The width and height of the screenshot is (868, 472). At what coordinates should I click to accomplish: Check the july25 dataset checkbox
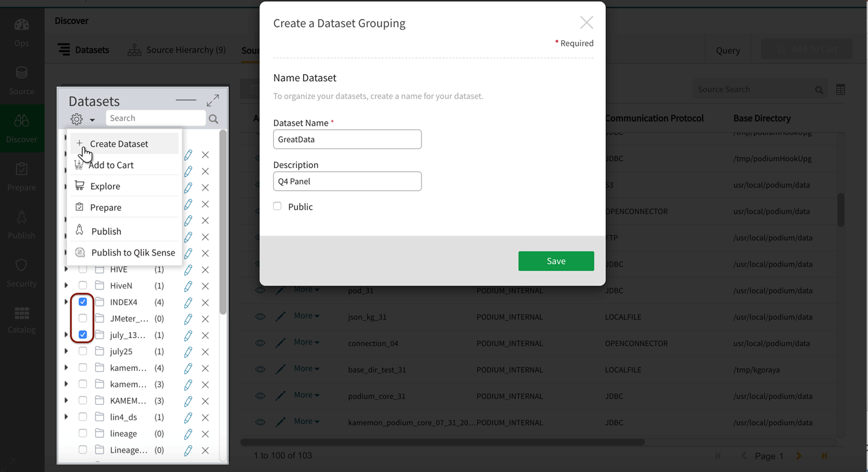(83, 352)
